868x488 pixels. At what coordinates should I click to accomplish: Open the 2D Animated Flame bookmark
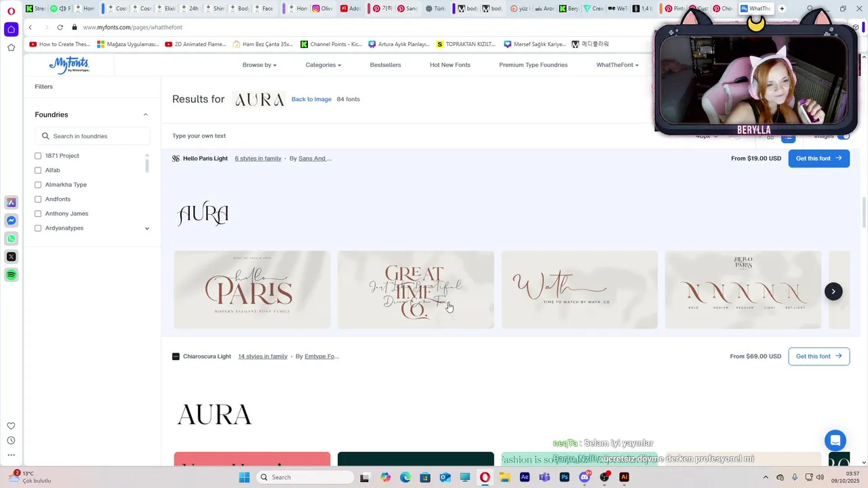[x=195, y=44]
